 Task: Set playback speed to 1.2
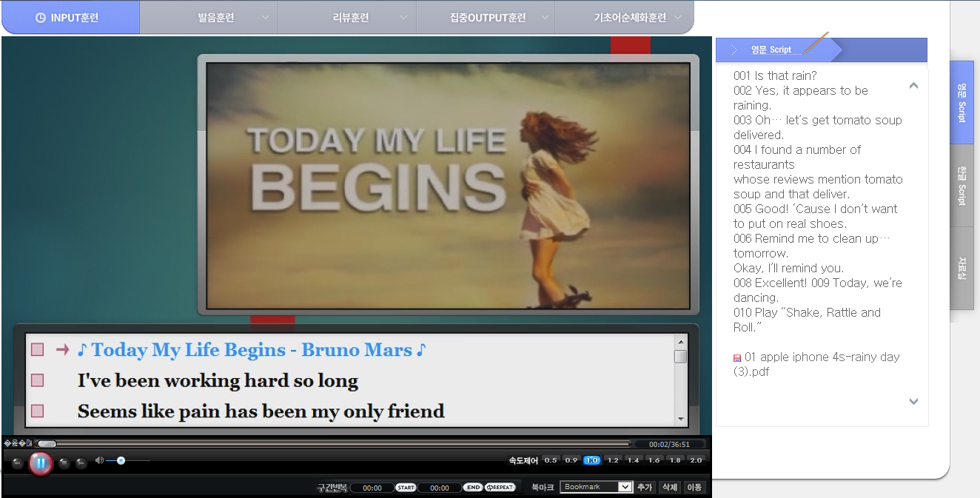click(x=612, y=460)
